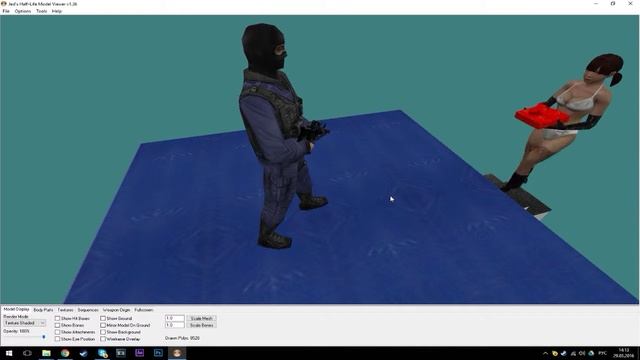Open Google Chrome from the taskbar

(65, 353)
